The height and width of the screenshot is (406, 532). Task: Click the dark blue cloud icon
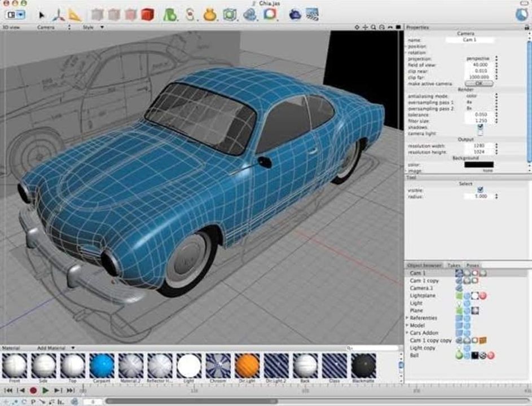[x=295, y=15]
